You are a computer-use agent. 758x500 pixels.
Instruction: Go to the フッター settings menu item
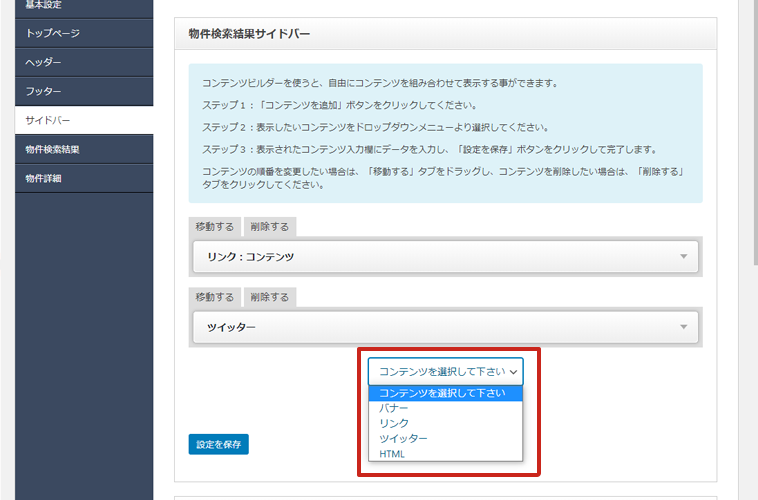[x=44, y=91]
